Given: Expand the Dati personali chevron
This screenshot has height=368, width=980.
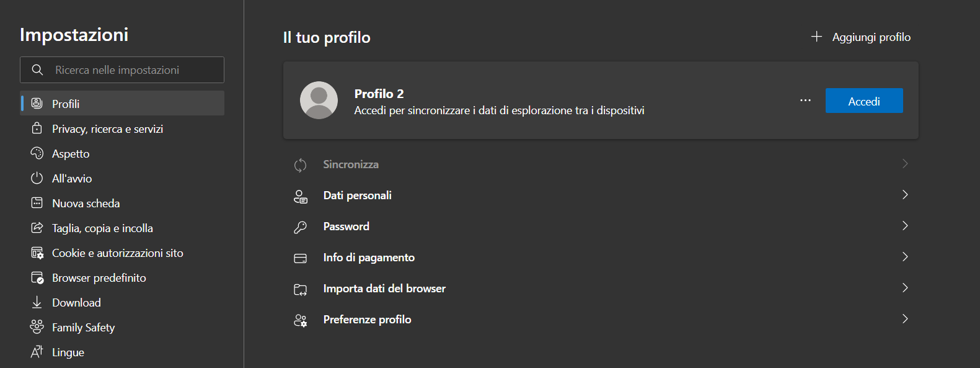Looking at the screenshot, I should 905,195.
